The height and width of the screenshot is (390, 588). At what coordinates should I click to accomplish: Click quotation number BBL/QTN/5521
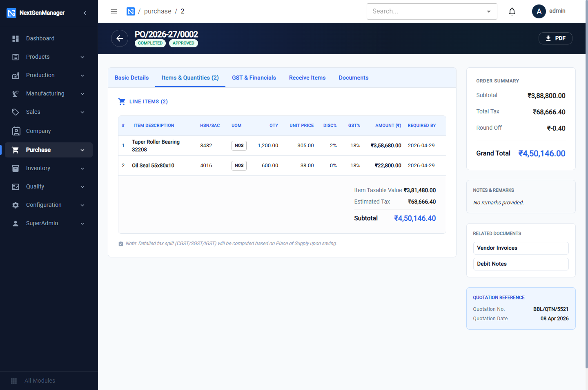(x=551, y=309)
